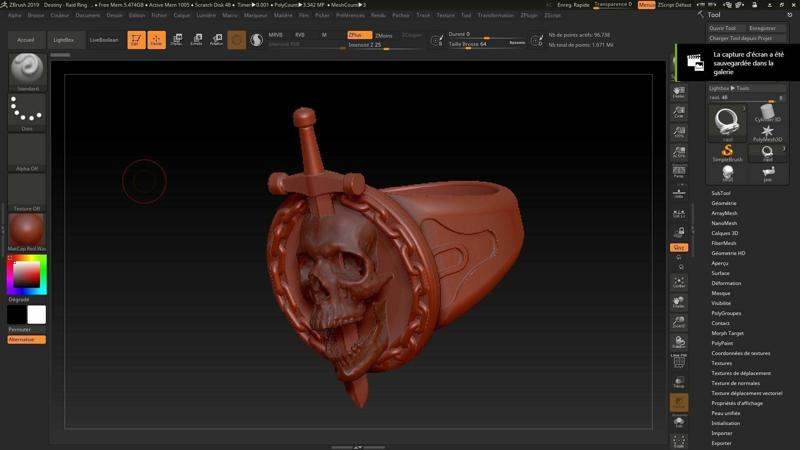Expand the Déformation section

[726, 283]
